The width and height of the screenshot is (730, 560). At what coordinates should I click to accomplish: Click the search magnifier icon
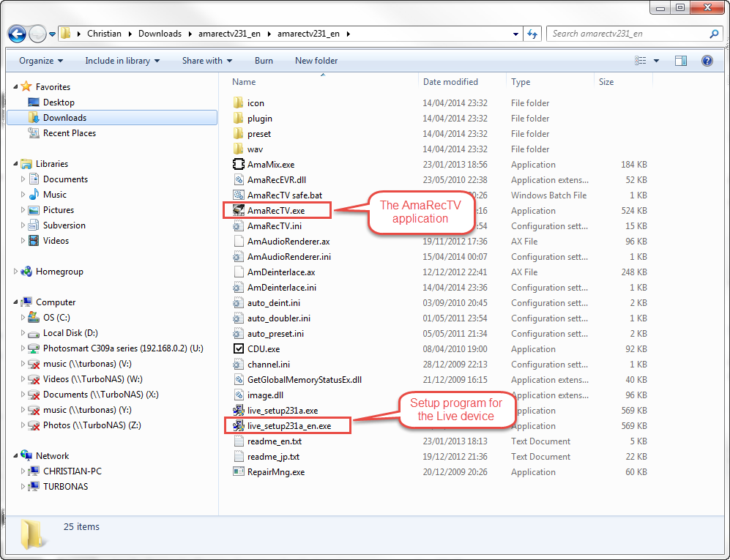714,34
